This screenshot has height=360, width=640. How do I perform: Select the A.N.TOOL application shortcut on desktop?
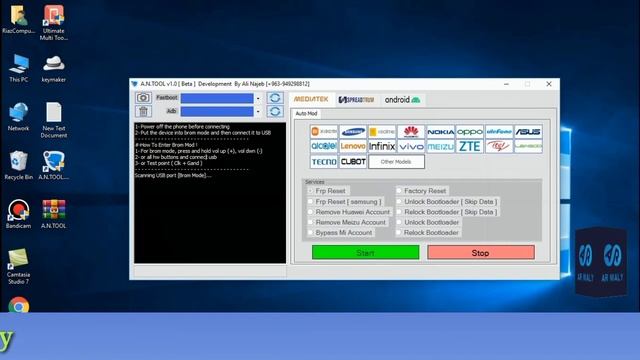(53, 165)
